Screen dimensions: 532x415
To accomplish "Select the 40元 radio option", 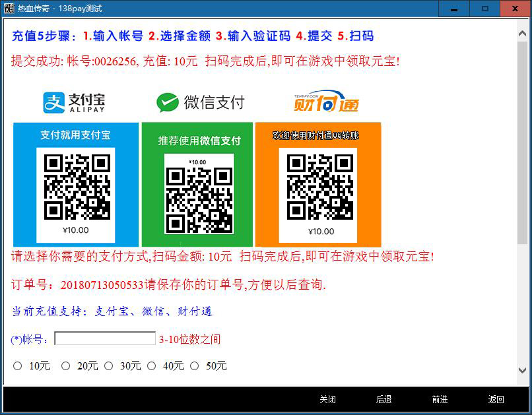I will coord(151,366).
